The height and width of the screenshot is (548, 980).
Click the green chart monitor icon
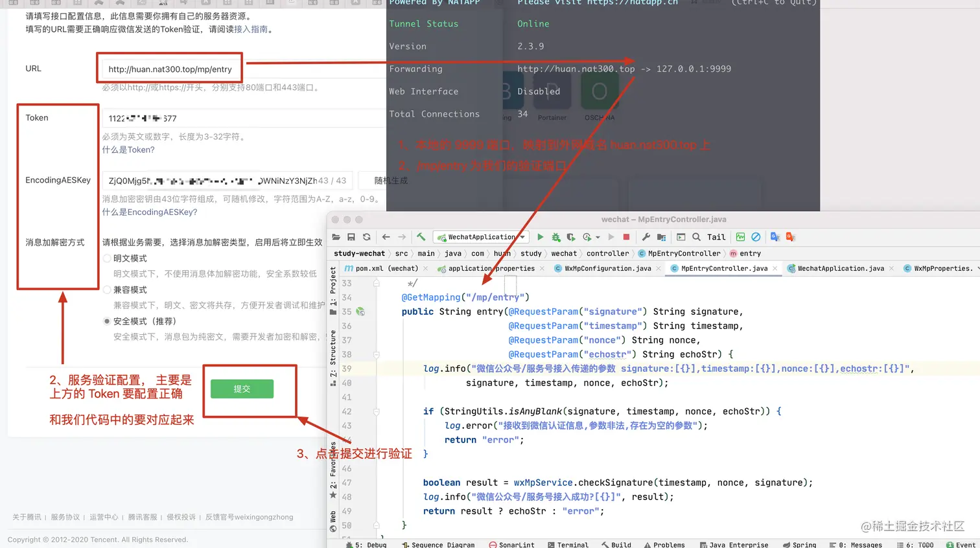[740, 237]
